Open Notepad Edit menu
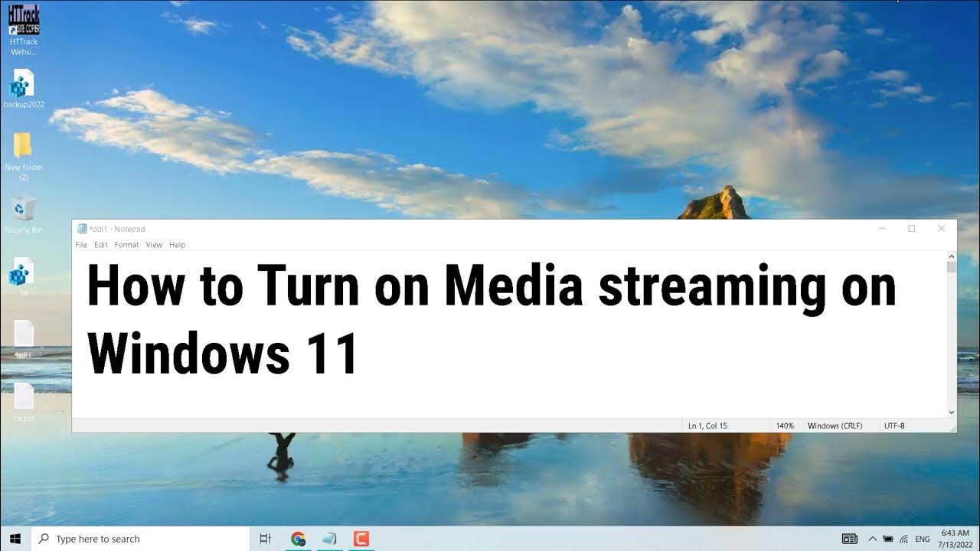Screen dimensions: 980x551 [101, 245]
